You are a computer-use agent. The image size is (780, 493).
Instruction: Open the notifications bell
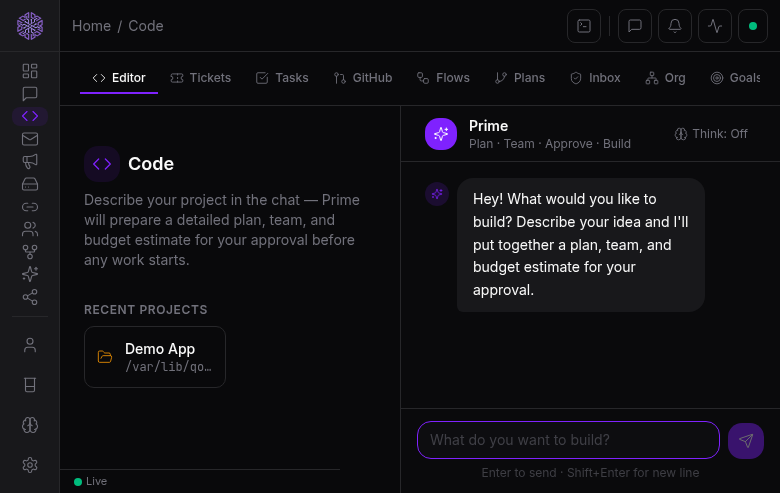tap(675, 26)
